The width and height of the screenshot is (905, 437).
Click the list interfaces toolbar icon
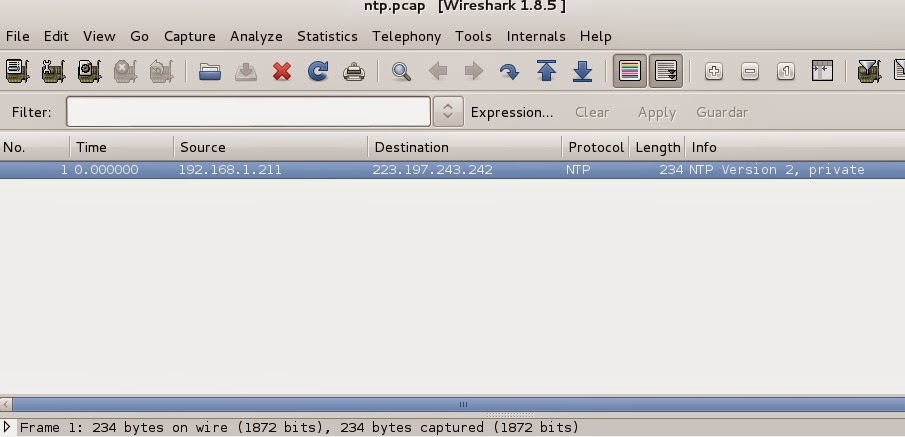17,71
